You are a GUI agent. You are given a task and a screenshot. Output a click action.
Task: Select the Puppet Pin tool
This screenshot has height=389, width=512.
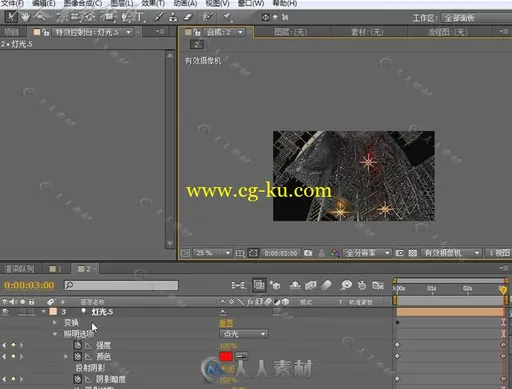click(x=227, y=17)
